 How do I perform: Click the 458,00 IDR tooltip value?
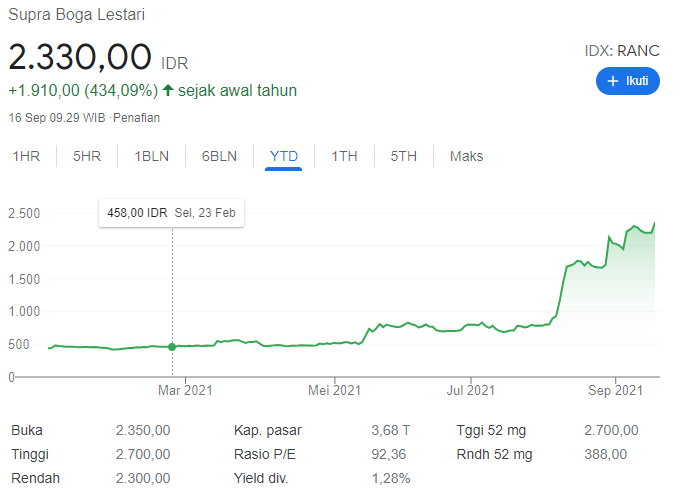click(137, 213)
